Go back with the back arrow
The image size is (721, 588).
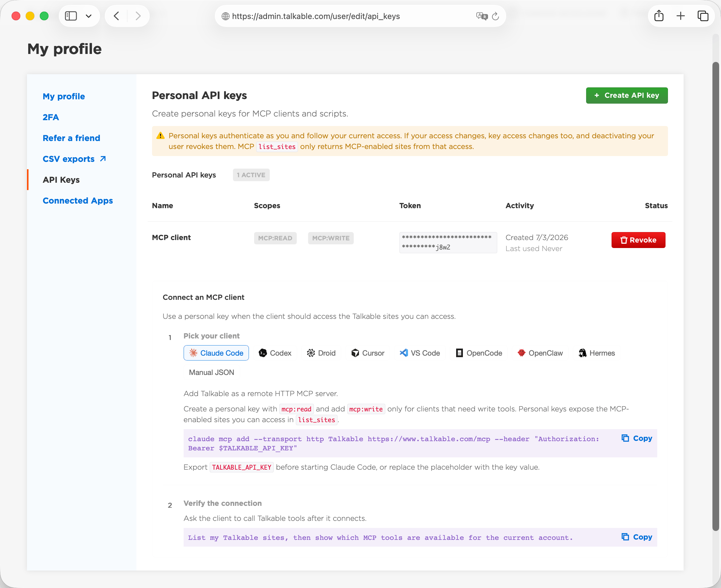click(116, 16)
